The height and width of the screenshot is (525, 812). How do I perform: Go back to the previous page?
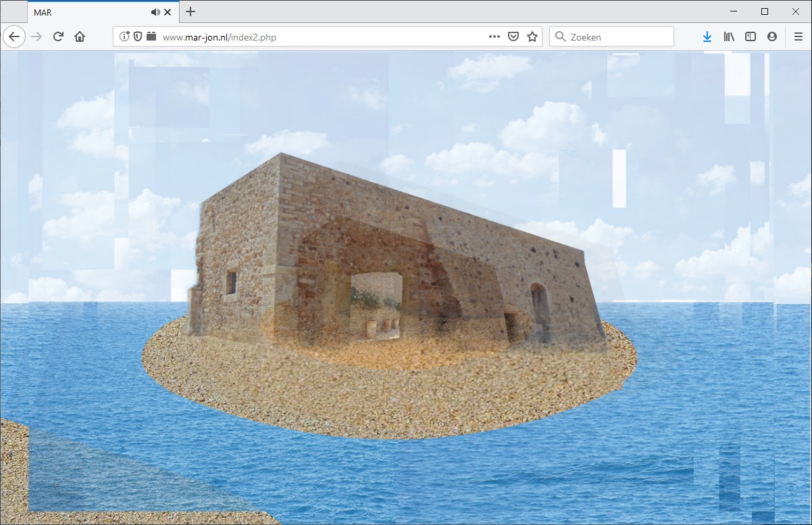pos(14,36)
